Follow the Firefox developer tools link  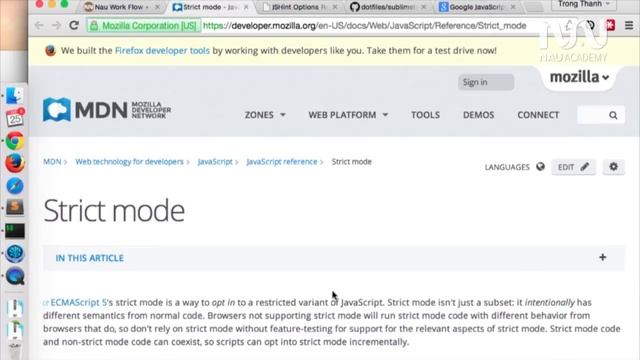162,51
